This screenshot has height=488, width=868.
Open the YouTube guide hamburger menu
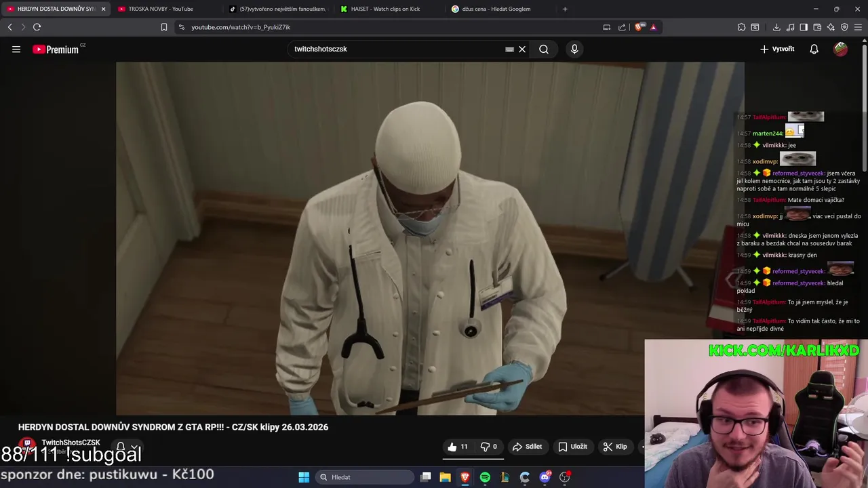(16, 49)
